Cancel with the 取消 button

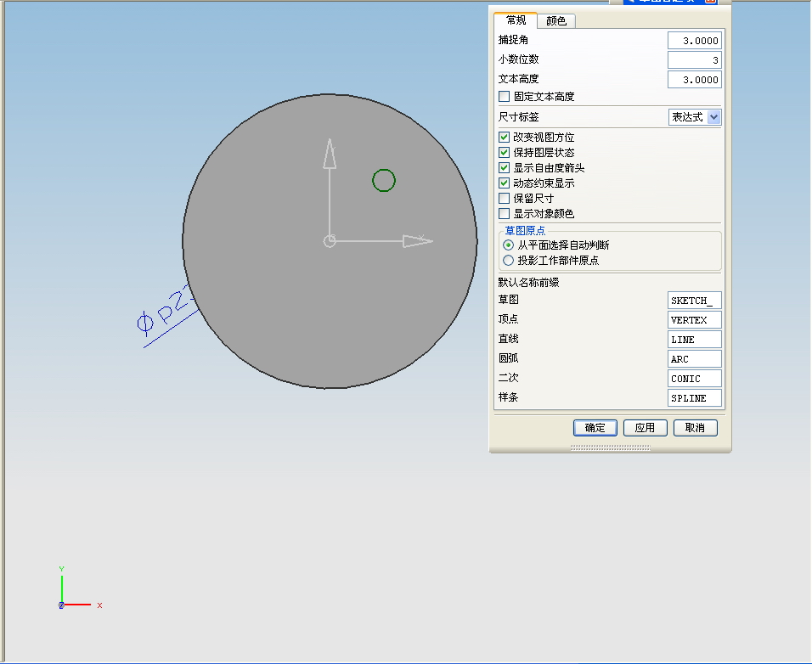point(695,428)
